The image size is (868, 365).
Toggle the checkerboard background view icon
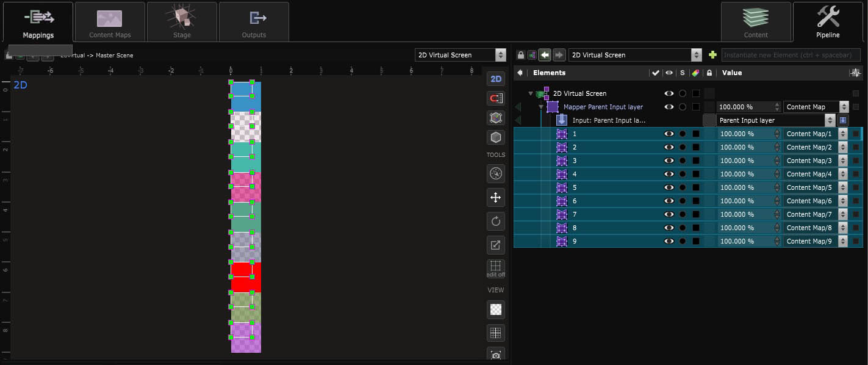click(496, 309)
